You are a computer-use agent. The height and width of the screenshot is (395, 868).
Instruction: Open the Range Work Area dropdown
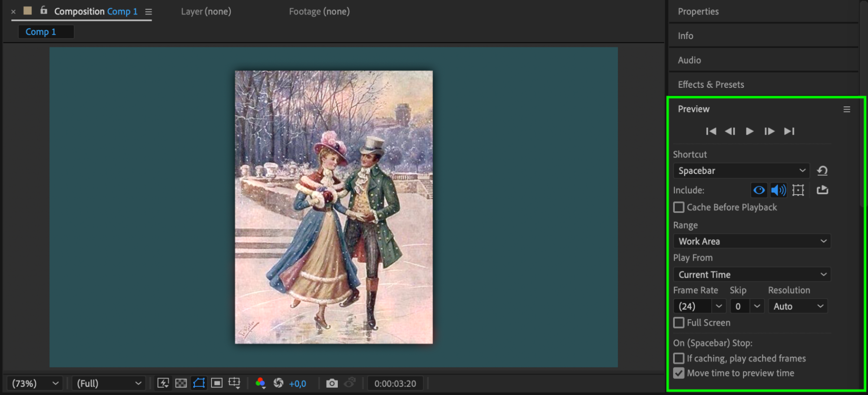coord(752,241)
